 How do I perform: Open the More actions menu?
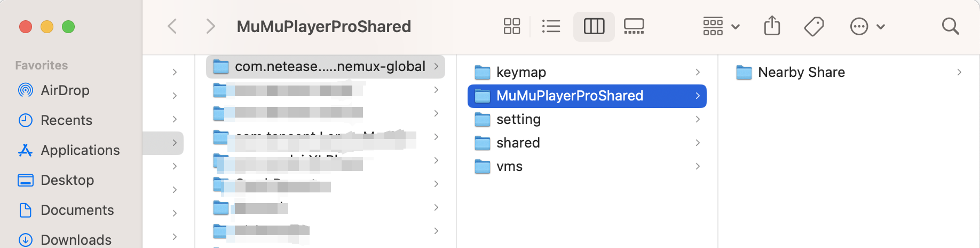point(867,26)
